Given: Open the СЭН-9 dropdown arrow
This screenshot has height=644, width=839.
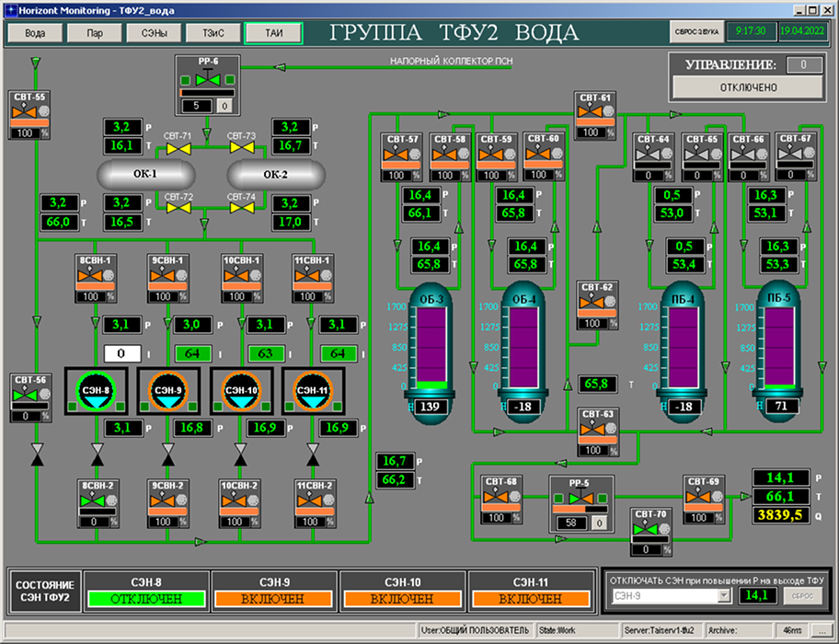Looking at the screenshot, I should pyautogui.click(x=724, y=596).
